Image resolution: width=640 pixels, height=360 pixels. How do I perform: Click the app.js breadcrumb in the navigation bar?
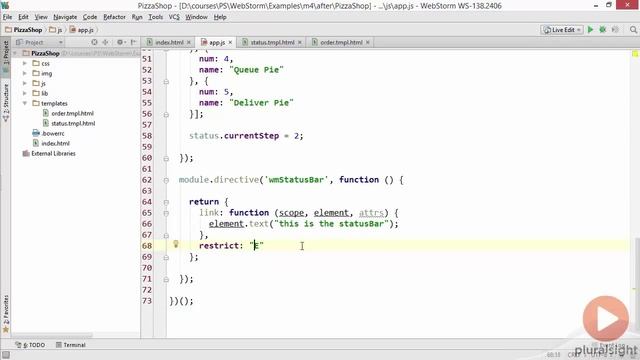82,30
